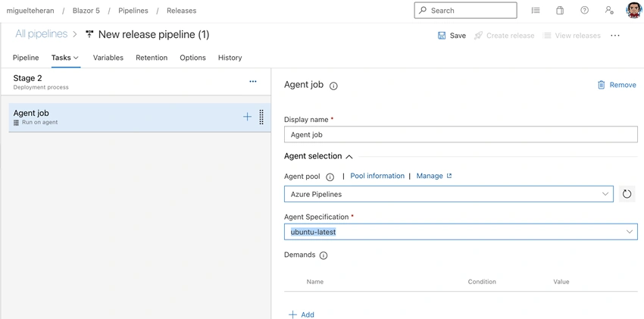Click the Condition column header
This screenshot has height=319, width=644.
(x=482, y=282)
